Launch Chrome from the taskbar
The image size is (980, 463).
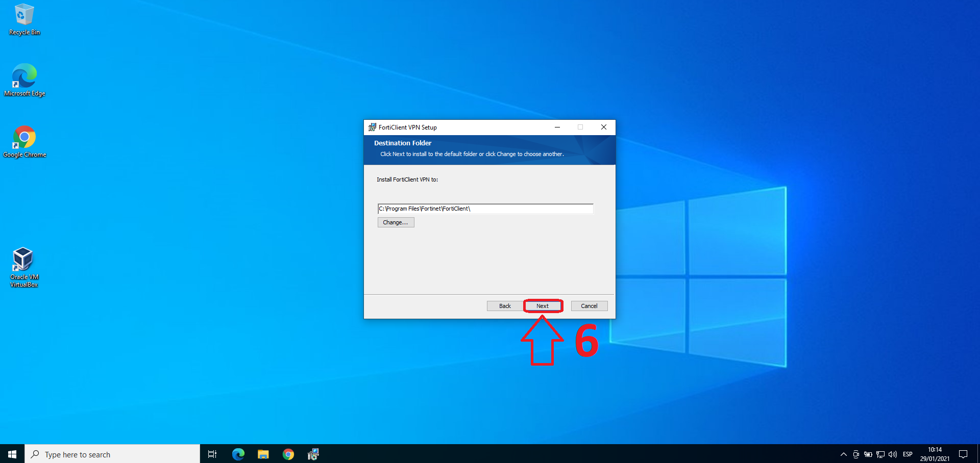(288, 454)
